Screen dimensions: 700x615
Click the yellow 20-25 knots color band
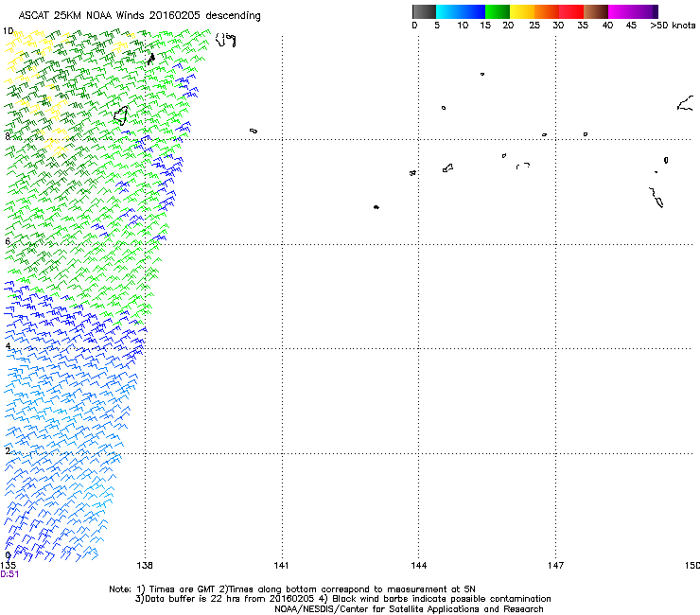point(522,11)
